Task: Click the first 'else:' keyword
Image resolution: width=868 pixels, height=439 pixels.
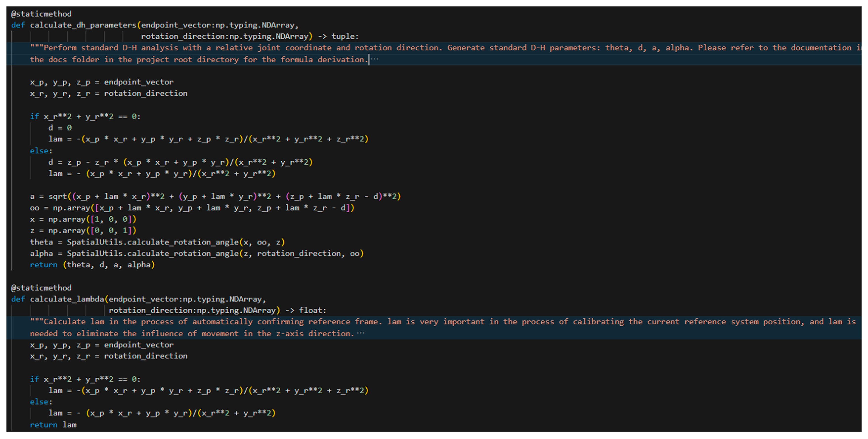Action: 41,151
